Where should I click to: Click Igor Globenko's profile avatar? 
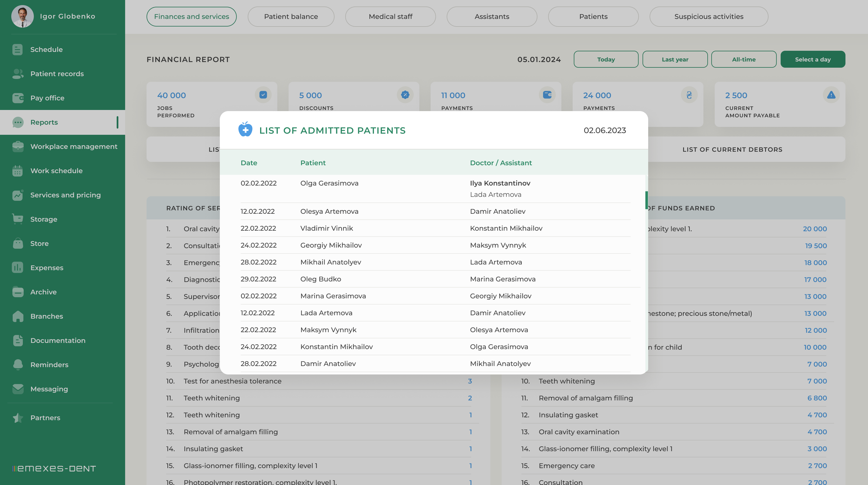coord(22,16)
